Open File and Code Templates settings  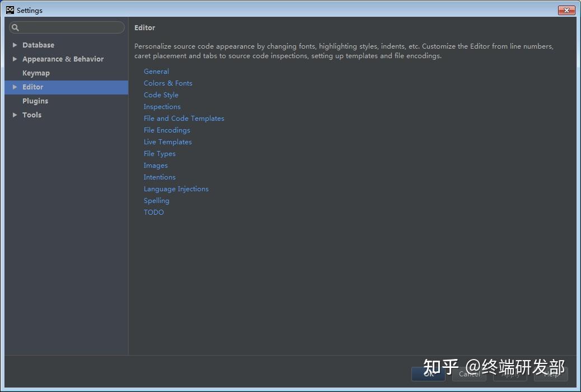click(x=184, y=118)
